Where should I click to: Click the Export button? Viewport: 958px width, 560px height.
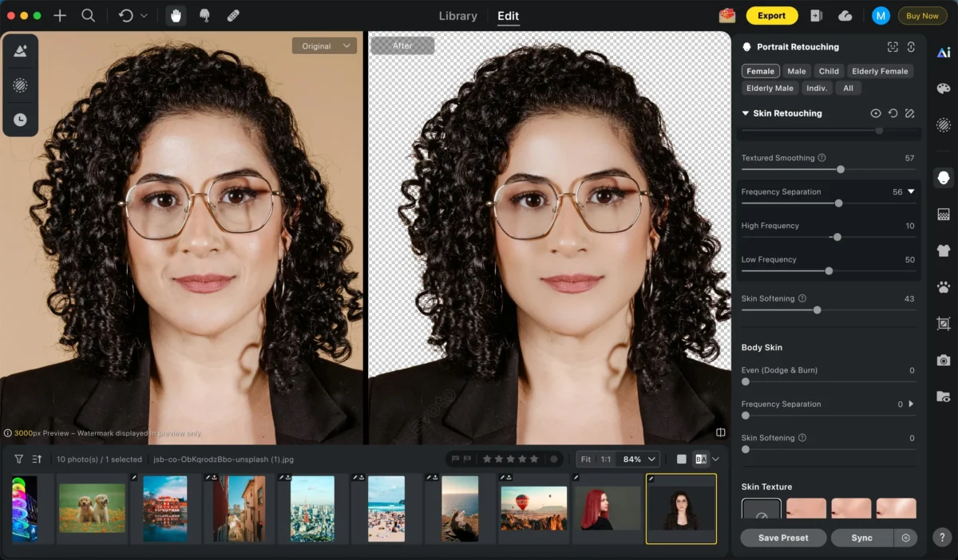pos(771,15)
